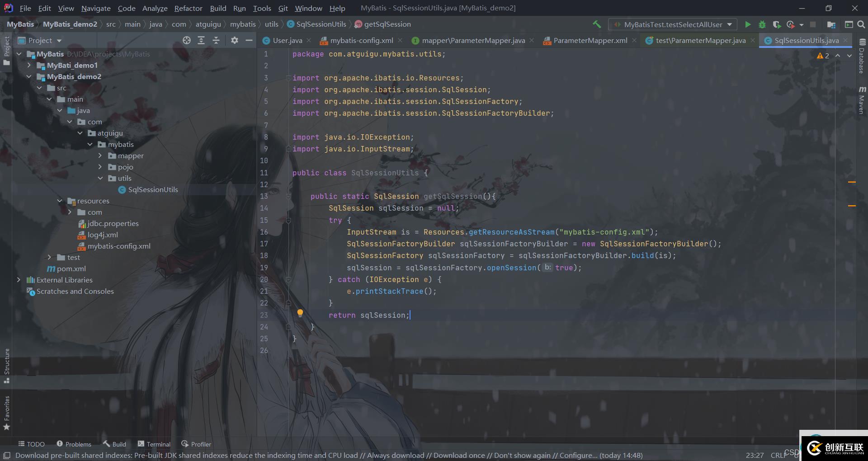The height and width of the screenshot is (461, 868).
Task: Run MyBatisTest.testSelectAllUser with green play icon
Action: (x=748, y=24)
